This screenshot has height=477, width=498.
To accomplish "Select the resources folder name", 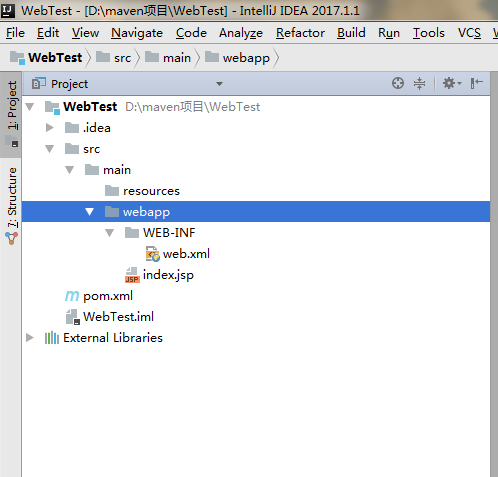I will click(x=151, y=191).
